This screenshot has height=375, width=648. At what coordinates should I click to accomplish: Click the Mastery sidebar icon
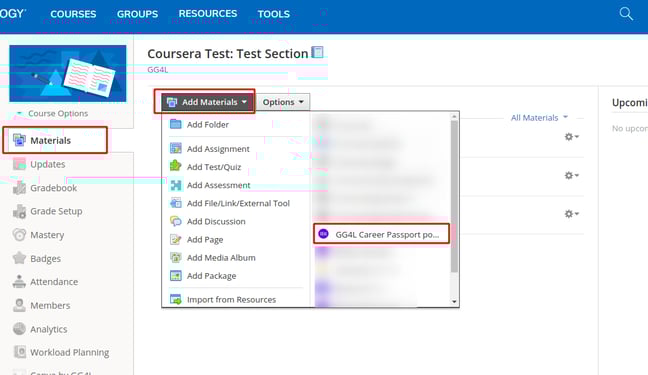(19, 235)
